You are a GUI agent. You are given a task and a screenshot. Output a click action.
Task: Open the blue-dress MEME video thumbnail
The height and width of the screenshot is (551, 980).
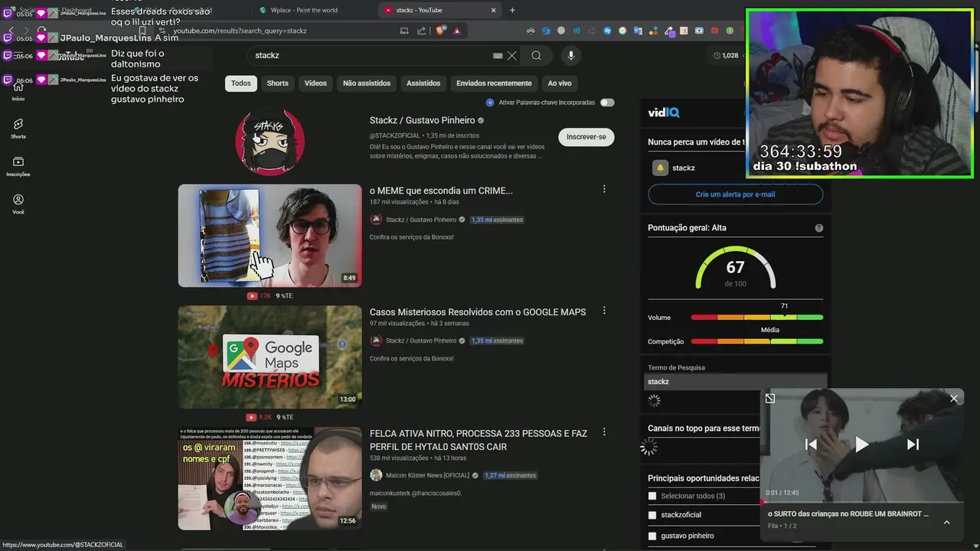[x=269, y=236]
